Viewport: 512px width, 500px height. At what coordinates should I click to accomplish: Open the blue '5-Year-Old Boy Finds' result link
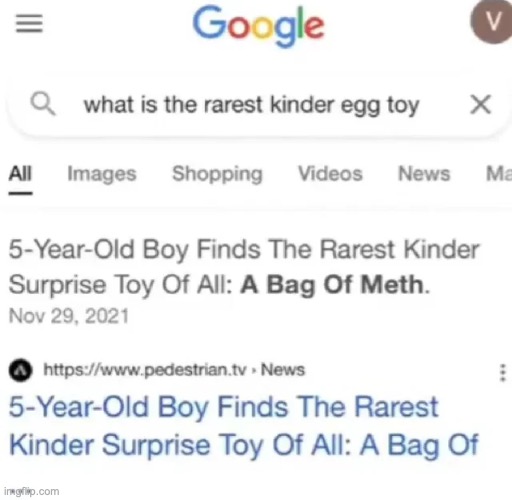244,426
